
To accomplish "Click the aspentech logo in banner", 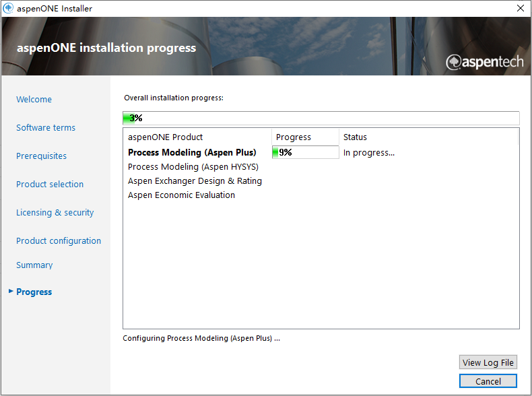I will point(484,62).
